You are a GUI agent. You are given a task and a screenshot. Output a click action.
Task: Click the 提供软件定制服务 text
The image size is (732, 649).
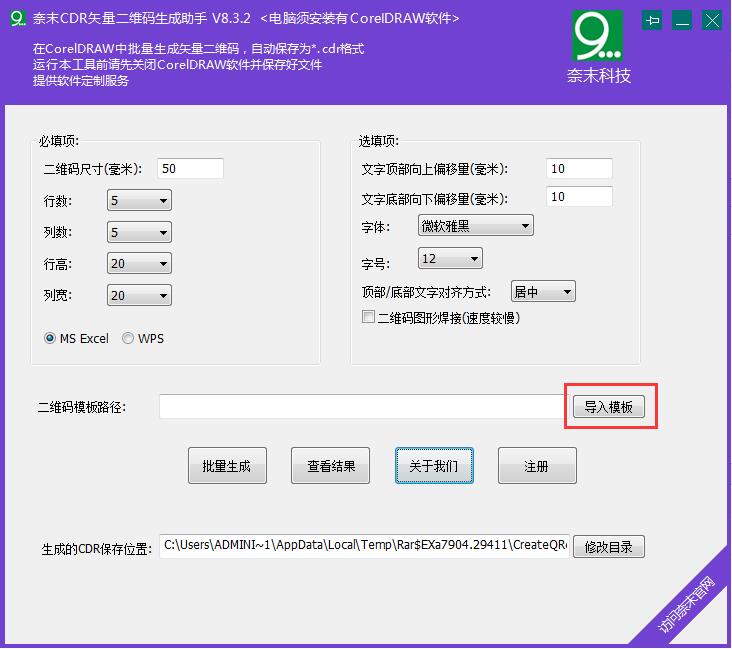point(81,81)
